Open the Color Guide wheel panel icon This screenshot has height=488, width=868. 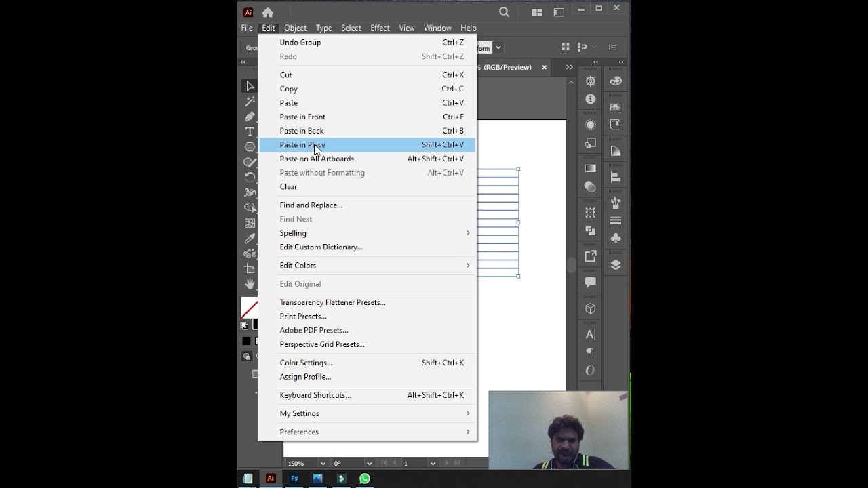tap(591, 81)
